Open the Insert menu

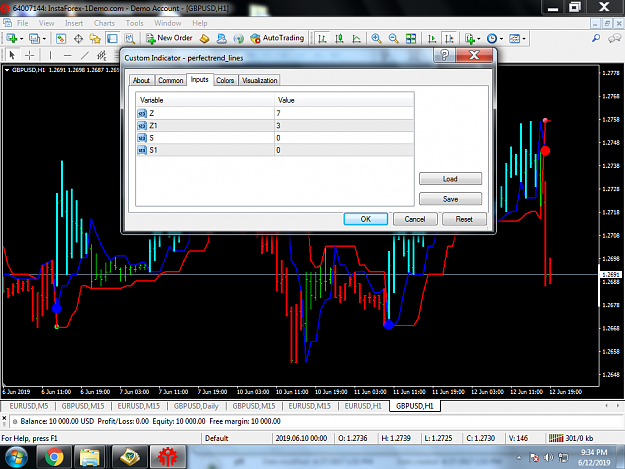(x=74, y=23)
